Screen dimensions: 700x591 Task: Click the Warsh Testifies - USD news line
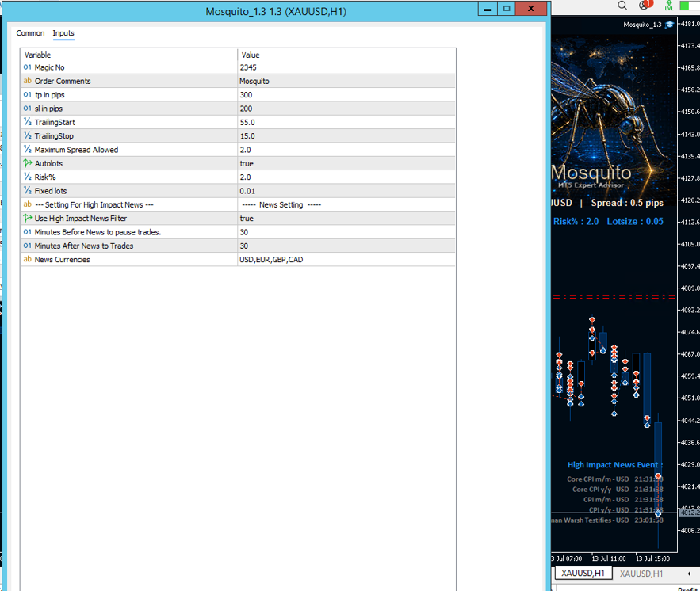[x=607, y=520]
